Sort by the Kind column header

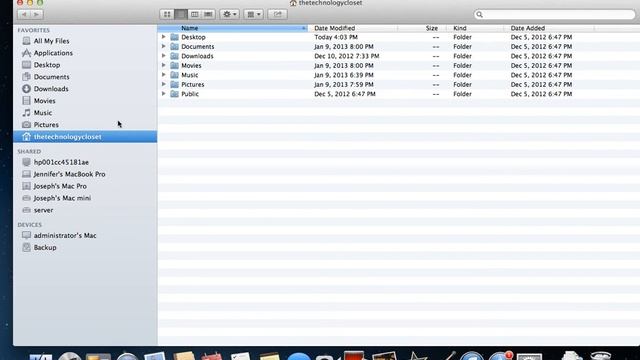pyautogui.click(x=475, y=28)
